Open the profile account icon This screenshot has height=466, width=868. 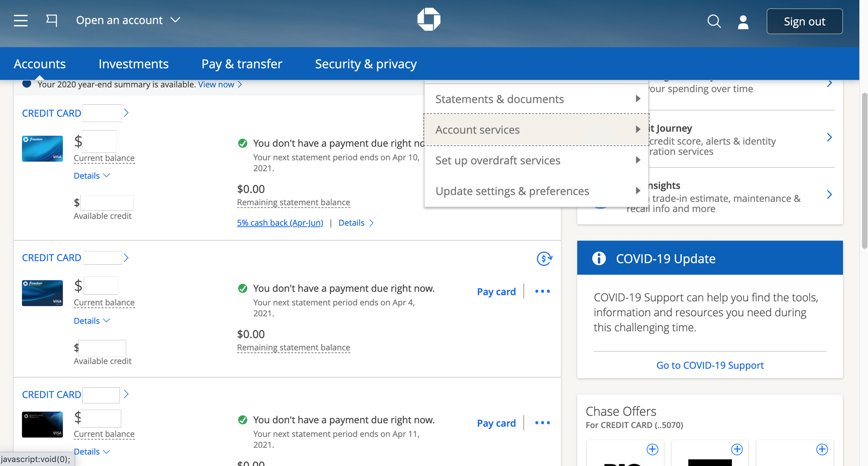tap(743, 21)
